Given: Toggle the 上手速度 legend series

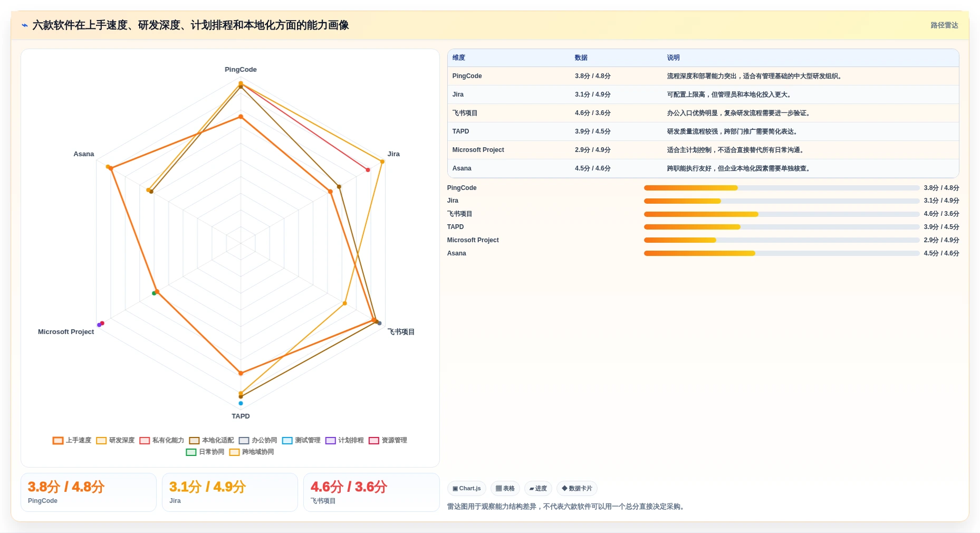Looking at the screenshot, I should click(72, 440).
